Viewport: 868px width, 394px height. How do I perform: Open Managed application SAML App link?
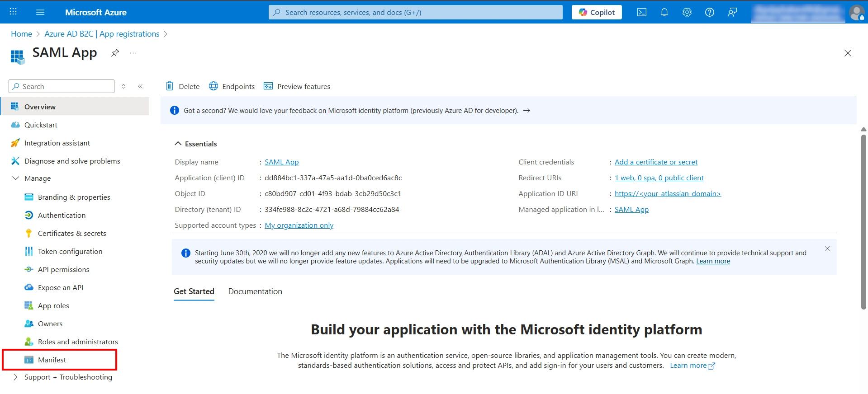[631, 209]
